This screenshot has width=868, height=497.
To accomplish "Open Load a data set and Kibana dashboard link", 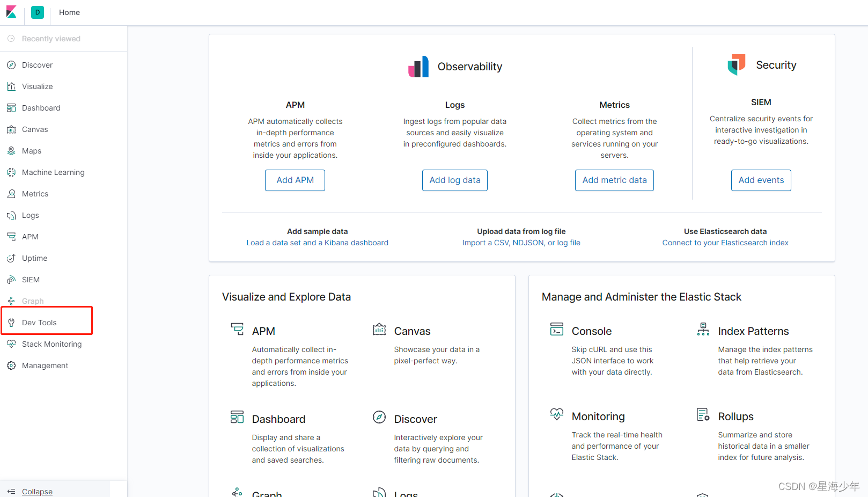I will point(317,243).
